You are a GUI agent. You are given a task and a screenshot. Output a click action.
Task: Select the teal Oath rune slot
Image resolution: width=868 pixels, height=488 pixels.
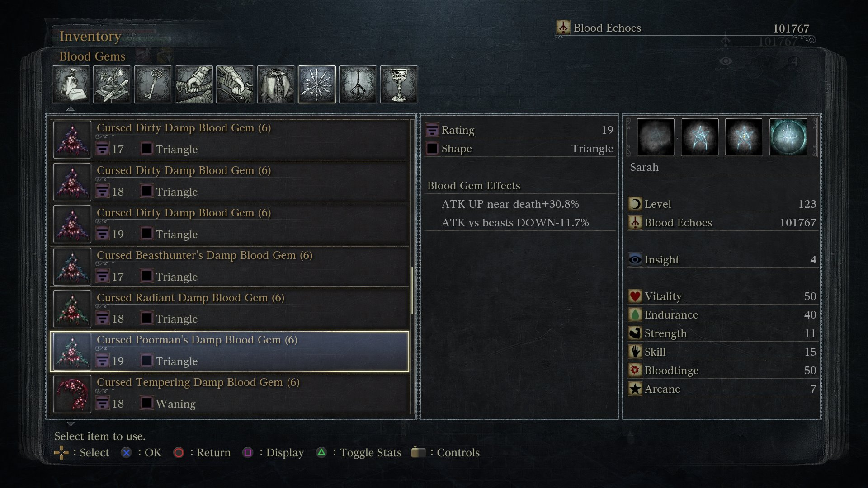tap(788, 137)
